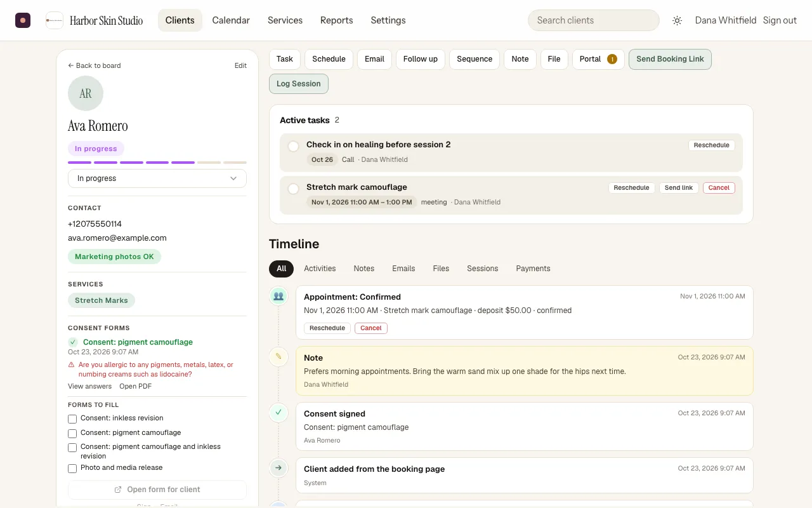Image resolution: width=812 pixels, height=508 pixels.
Task: Filter timeline by Files
Action: pyautogui.click(x=441, y=269)
